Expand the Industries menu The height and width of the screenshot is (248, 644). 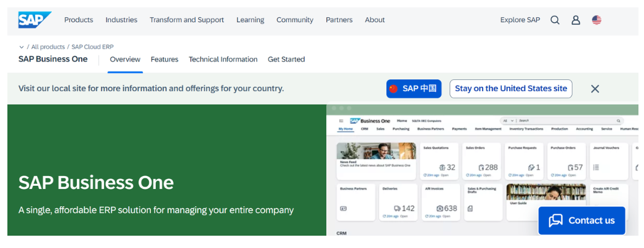(x=121, y=20)
